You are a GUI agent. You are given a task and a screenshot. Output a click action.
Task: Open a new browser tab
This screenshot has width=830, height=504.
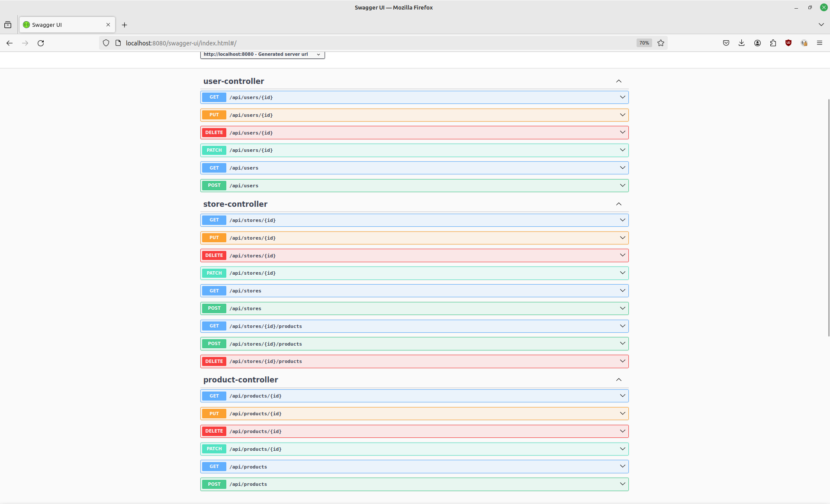click(125, 25)
